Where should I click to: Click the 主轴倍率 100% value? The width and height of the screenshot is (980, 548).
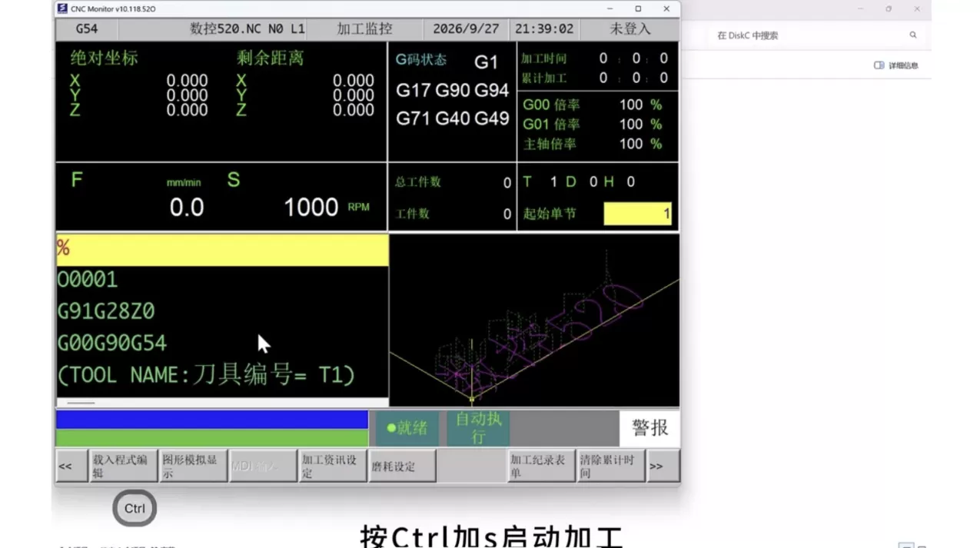point(640,144)
